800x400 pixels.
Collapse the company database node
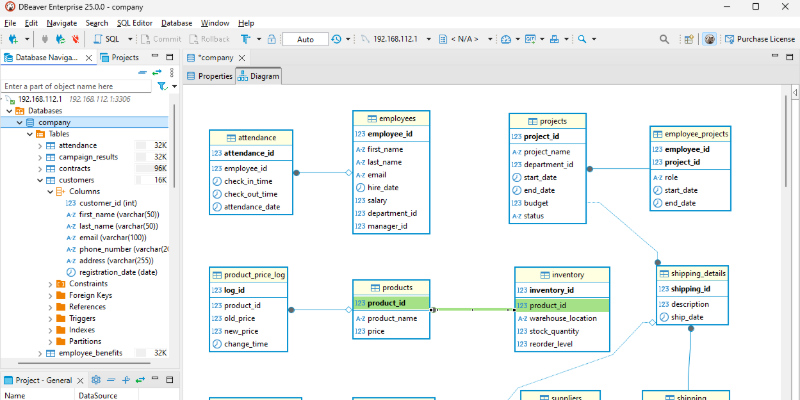click(x=19, y=122)
